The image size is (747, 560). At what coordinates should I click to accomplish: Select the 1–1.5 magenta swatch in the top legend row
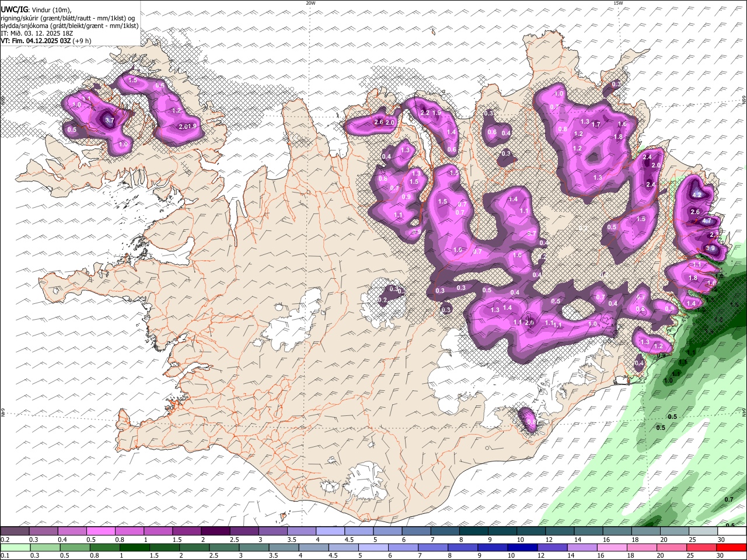(158, 531)
